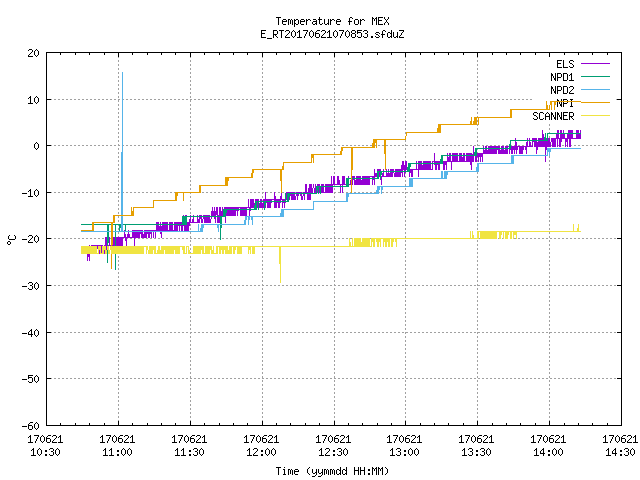Click the "Time (yymmdd HH:MM)" axis label
Image resolution: width=640 pixels, height=480 pixels.
pyautogui.click(x=332, y=471)
